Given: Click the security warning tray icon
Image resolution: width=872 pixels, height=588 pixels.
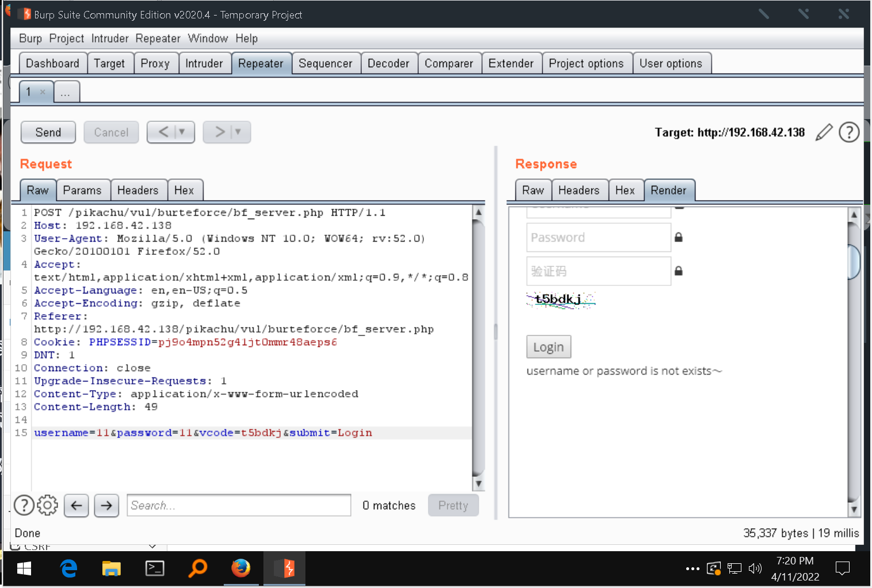Looking at the screenshot, I should click(714, 568).
